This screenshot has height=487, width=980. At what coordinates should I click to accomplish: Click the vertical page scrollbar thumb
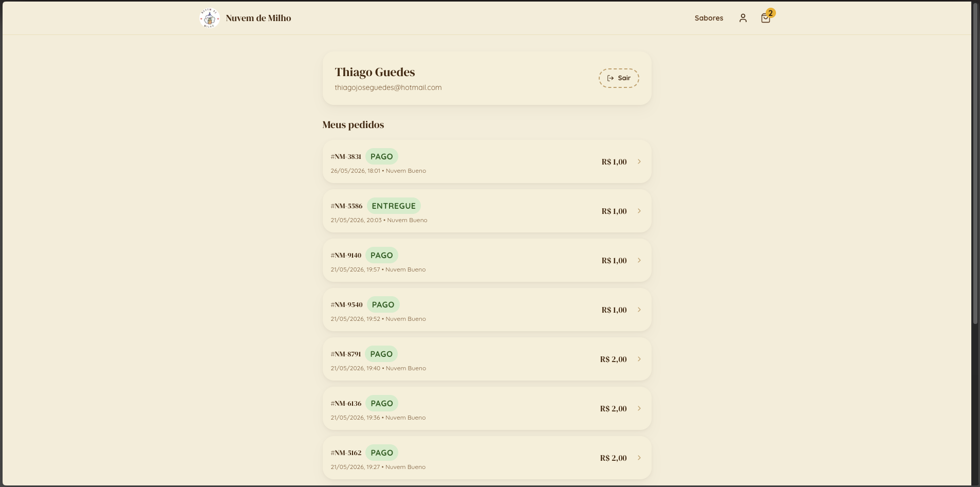tap(975, 164)
